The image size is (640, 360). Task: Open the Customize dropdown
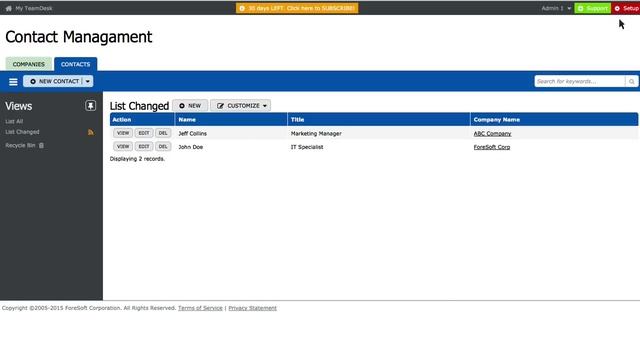point(240,106)
